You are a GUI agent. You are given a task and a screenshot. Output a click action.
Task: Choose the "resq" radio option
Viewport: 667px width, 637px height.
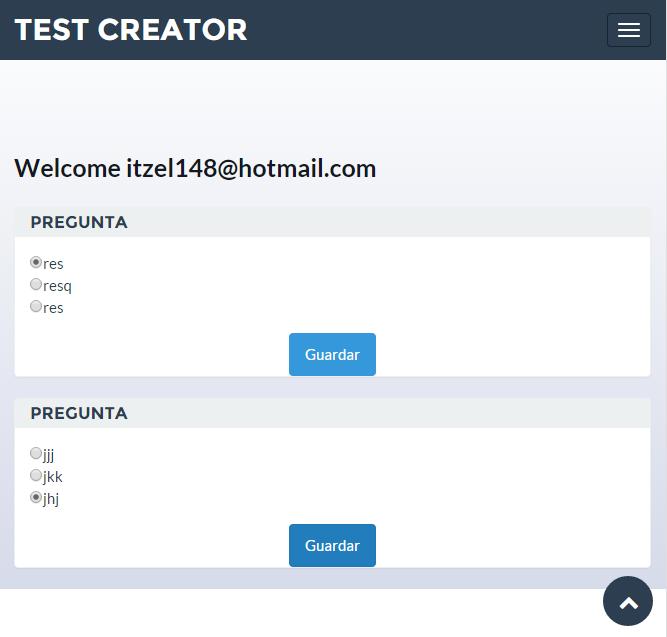pos(37,285)
